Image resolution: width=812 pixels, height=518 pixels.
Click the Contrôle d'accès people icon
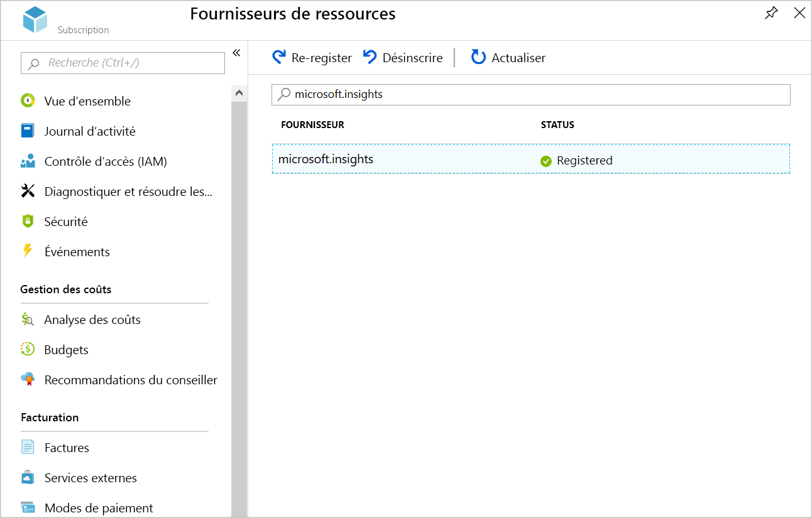point(28,161)
